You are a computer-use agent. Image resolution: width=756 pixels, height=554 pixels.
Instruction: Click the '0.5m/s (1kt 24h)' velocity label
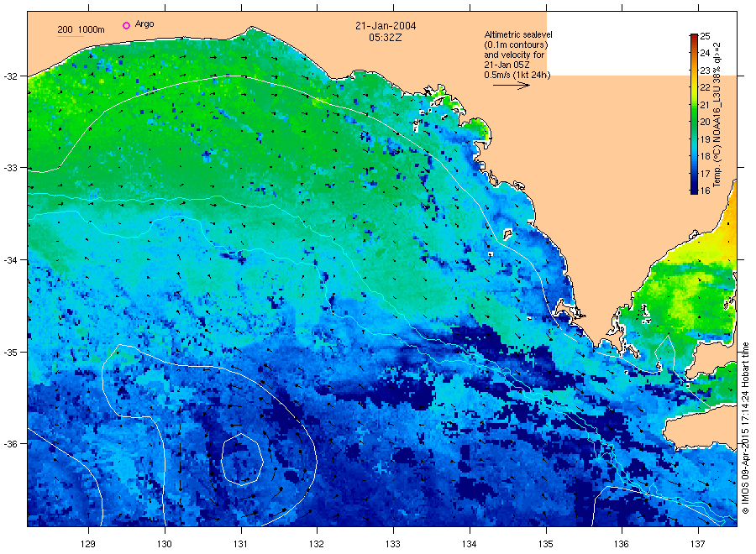point(517,76)
